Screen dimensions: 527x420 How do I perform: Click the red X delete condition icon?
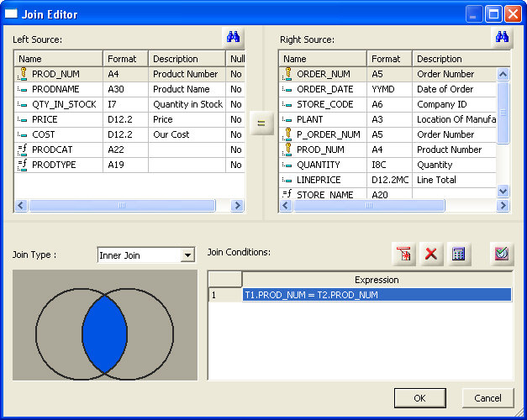pyautogui.click(x=431, y=254)
